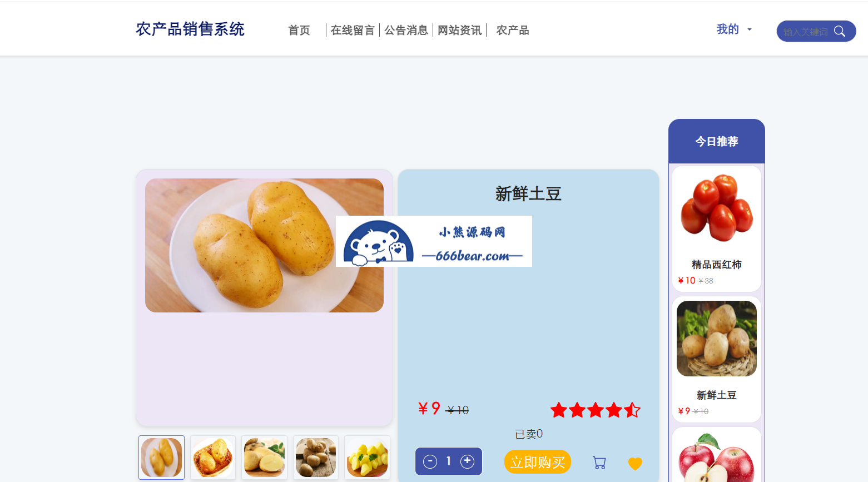868x482 pixels.
Task: Expand the 我的 dropdown menu
Action: pyautogui.click(x=734, y=29)
